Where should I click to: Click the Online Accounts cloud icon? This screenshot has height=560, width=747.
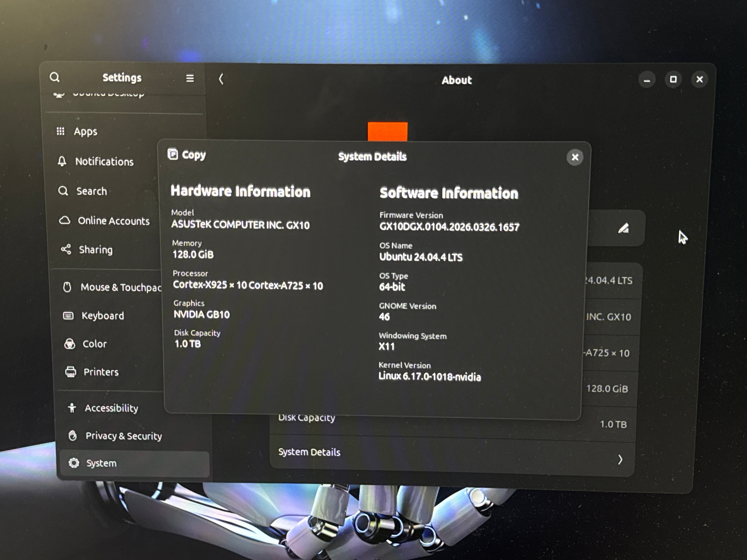point(65,220)
